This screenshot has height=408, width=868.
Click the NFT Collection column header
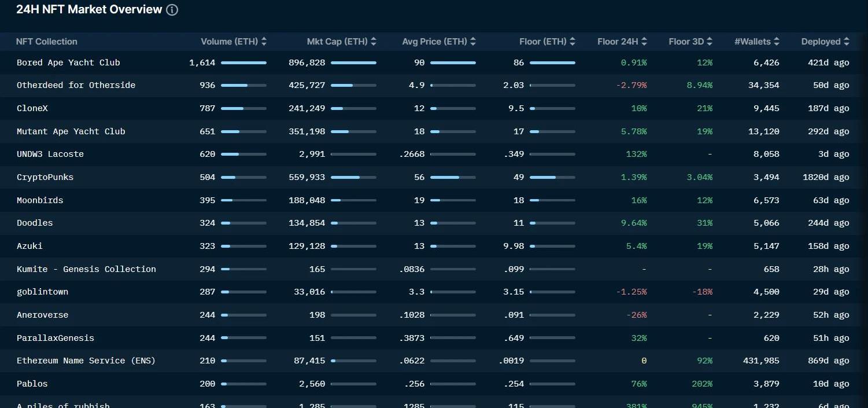pyautogui.click(x=46, y=42)
